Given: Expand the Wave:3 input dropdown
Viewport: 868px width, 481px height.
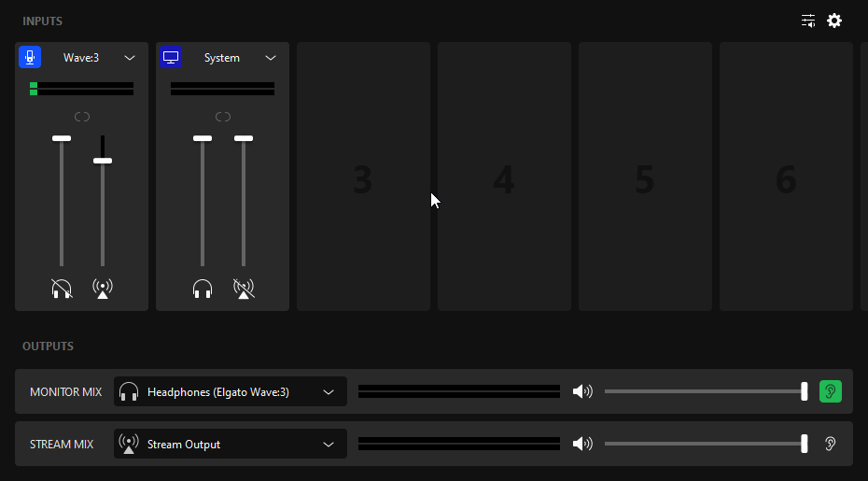Looking at the screenshot, I should 130,58.
